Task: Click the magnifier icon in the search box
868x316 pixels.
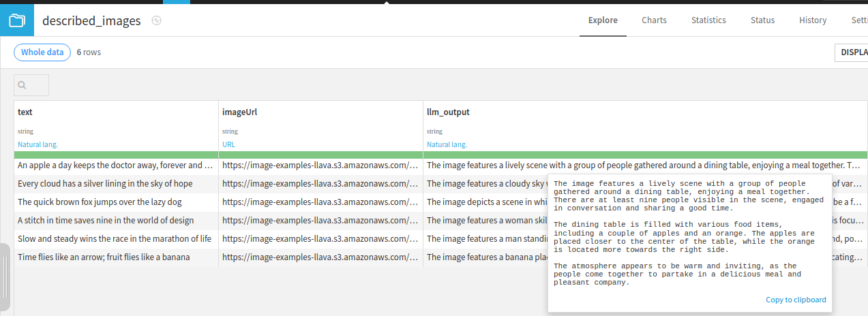Action: point(23,85)
